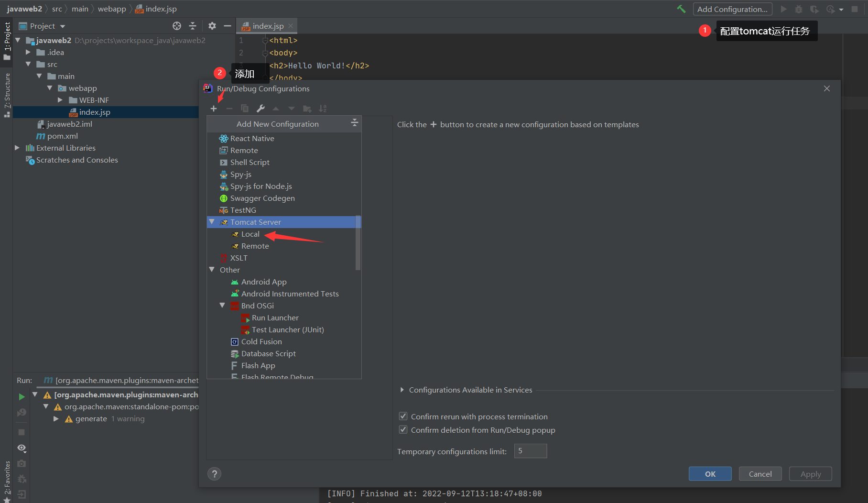Click the collapse all icon in Project panel

coord(193,26)
